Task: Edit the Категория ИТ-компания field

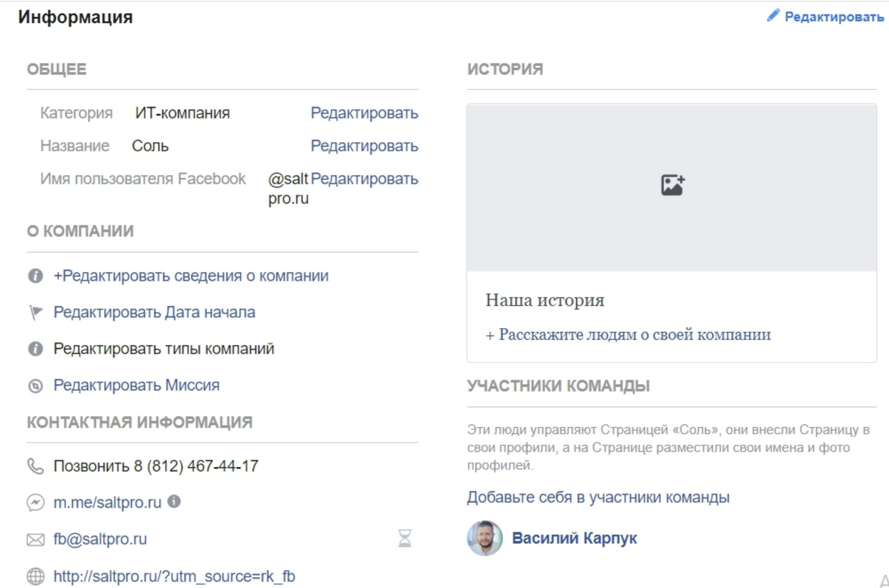Action: [364, 113]
